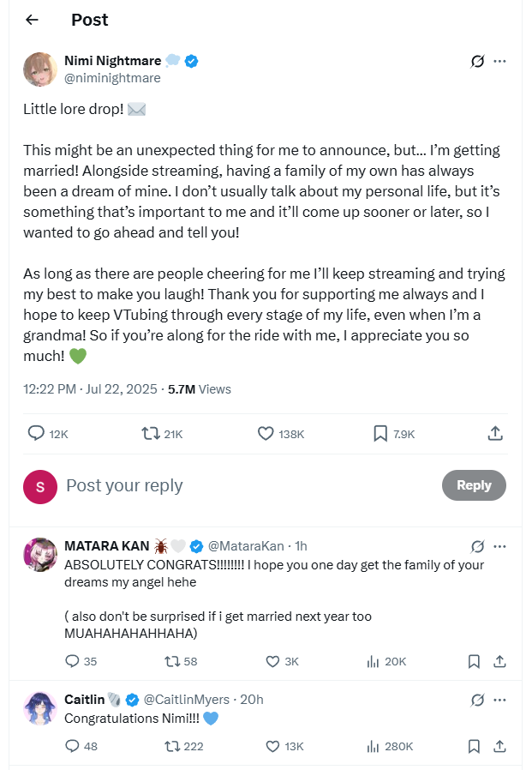
Task: Open the @niminightmare profile handle
Action: 112,78
